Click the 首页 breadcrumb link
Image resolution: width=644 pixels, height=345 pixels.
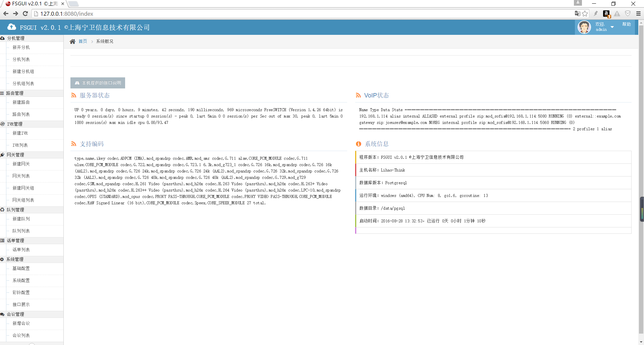tap(83, 42)
